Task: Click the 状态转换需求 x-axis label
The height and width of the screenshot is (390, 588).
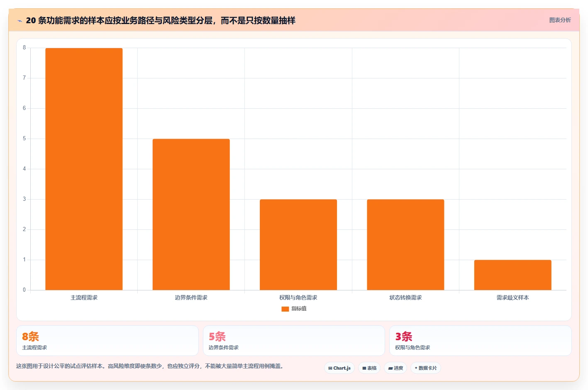Action: tap(405, 297)
